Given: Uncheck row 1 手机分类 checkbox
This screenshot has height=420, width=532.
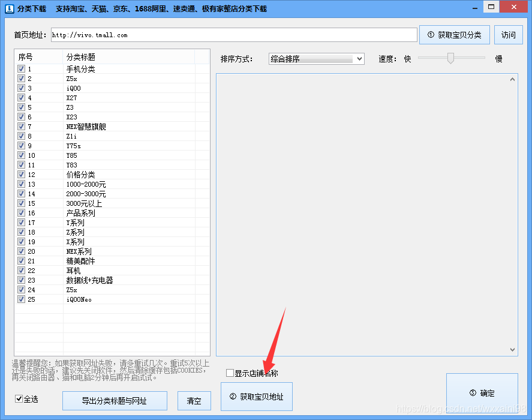Looking at the screenshot, I should (21, 69).
